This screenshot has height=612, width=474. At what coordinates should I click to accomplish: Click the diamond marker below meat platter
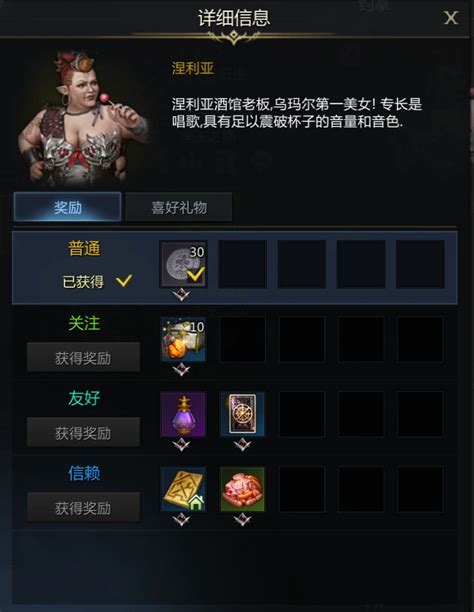point(242,519)
